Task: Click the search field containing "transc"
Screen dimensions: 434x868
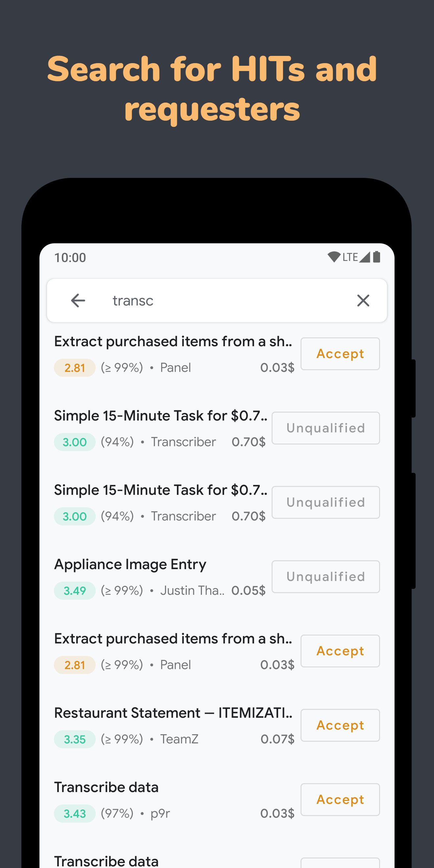Action: [x=217, y=300]
